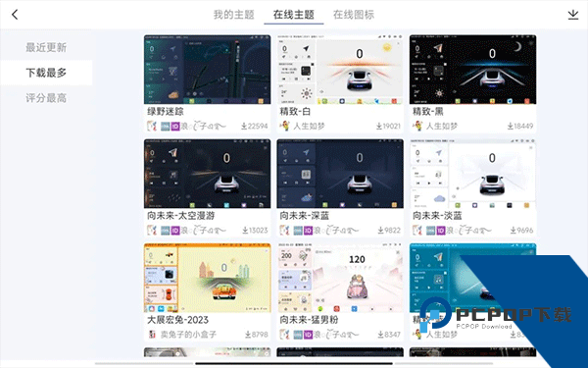Click author avatar under 精致-黑
588x368 pixels.
pyautogui.click(x=417, y=127)
